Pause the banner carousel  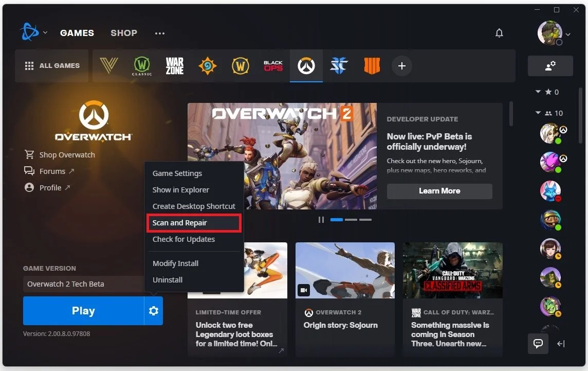tap(321, 220)
